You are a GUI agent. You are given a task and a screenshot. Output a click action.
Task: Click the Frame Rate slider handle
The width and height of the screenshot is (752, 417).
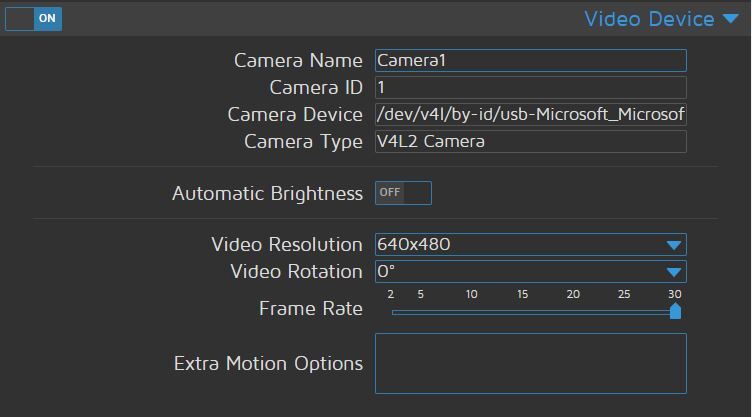point(675,311)
